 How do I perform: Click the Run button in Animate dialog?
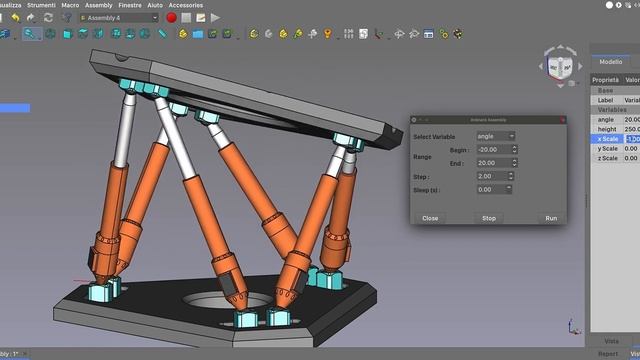pyautogui.click(x=551, y=218)
